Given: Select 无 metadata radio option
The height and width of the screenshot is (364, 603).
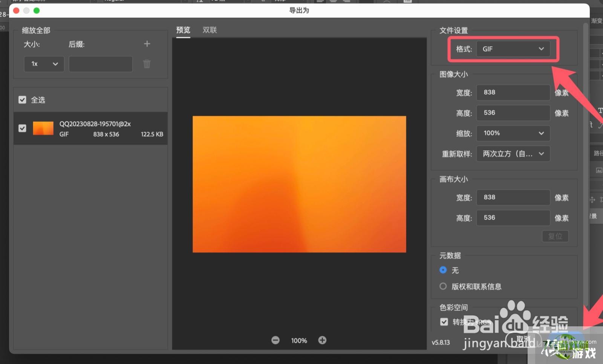Looking at the screenshot, I should tap(443, 270).
